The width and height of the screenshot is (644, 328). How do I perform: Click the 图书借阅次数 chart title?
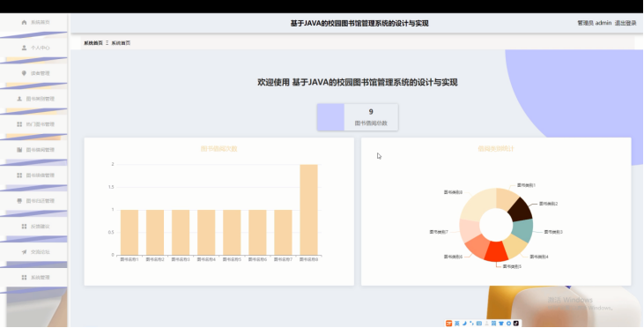pos(218,149)
